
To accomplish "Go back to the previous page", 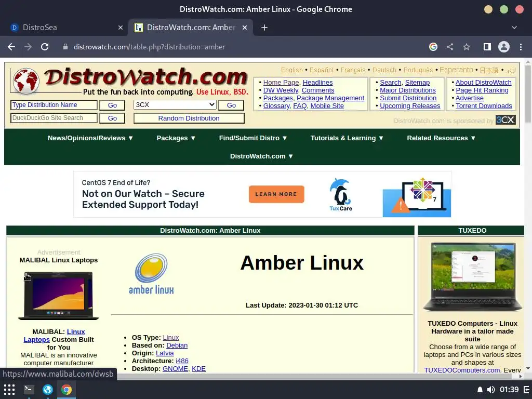I will [11, 47].
